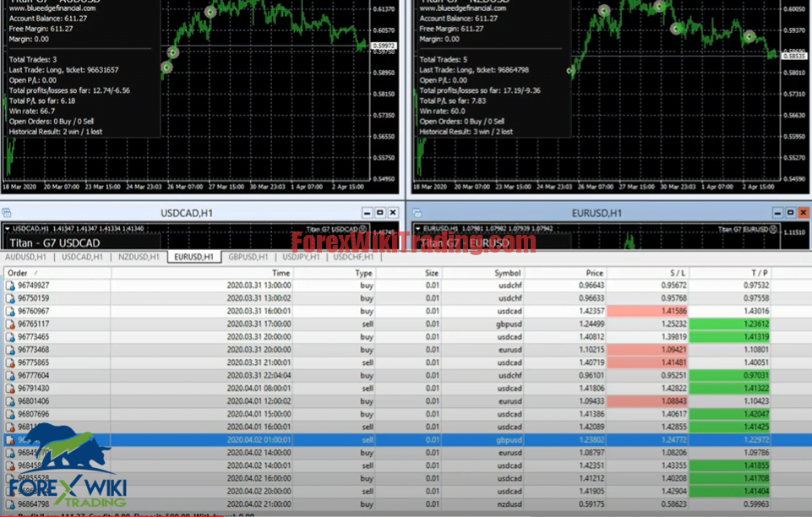Click the time 2020.03.31 22:04:04

click(x=259, y=376)
